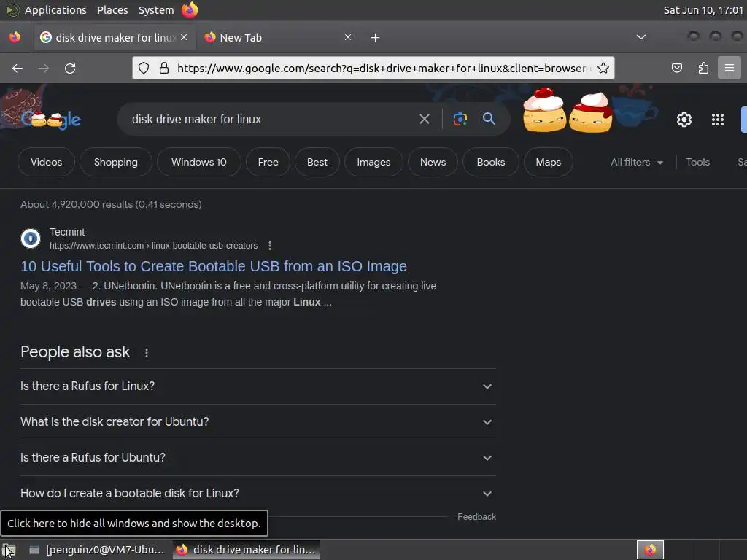Open the System menu
Screen dimensions: 747x560
click(156, 10)
